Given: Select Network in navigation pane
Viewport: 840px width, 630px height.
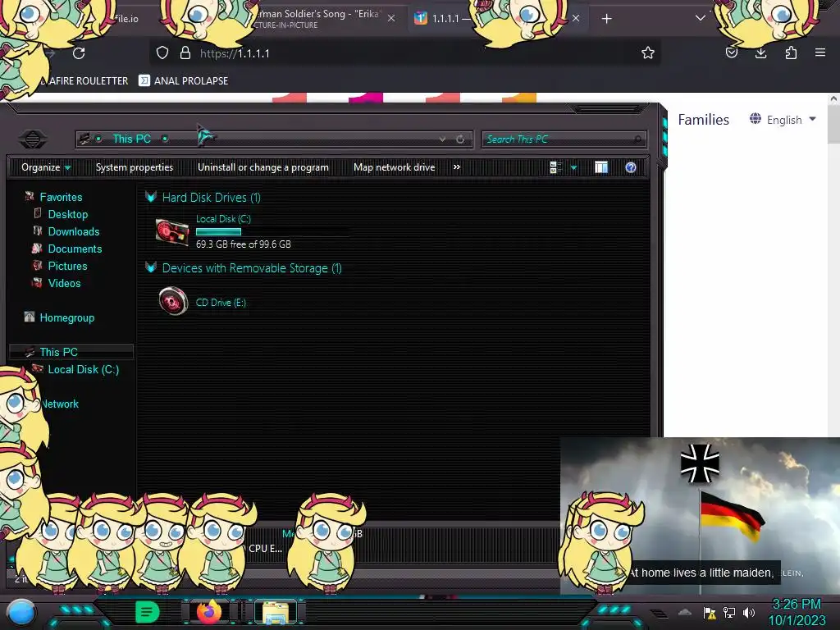Looking at the screenshot, I should [x=60, y=404].
